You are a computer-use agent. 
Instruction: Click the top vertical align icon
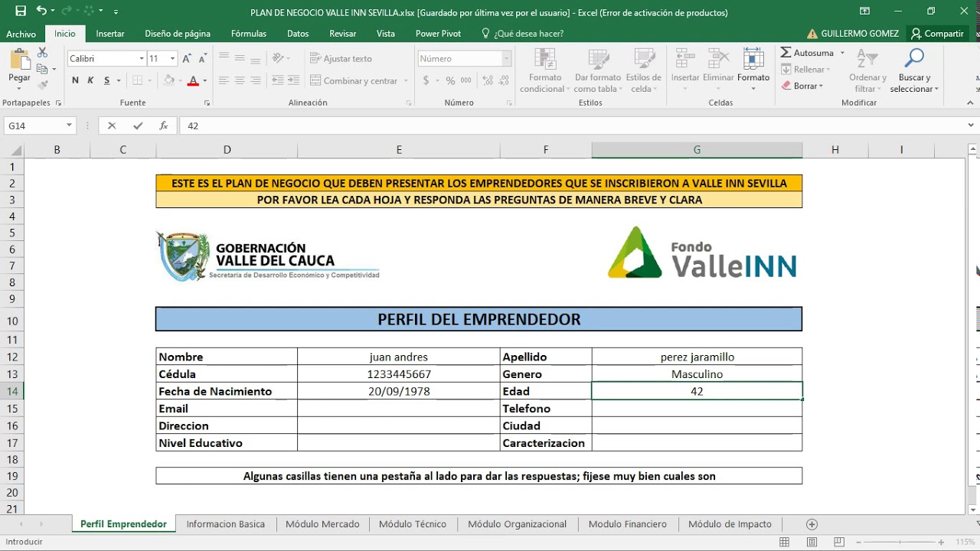[224, 58]
